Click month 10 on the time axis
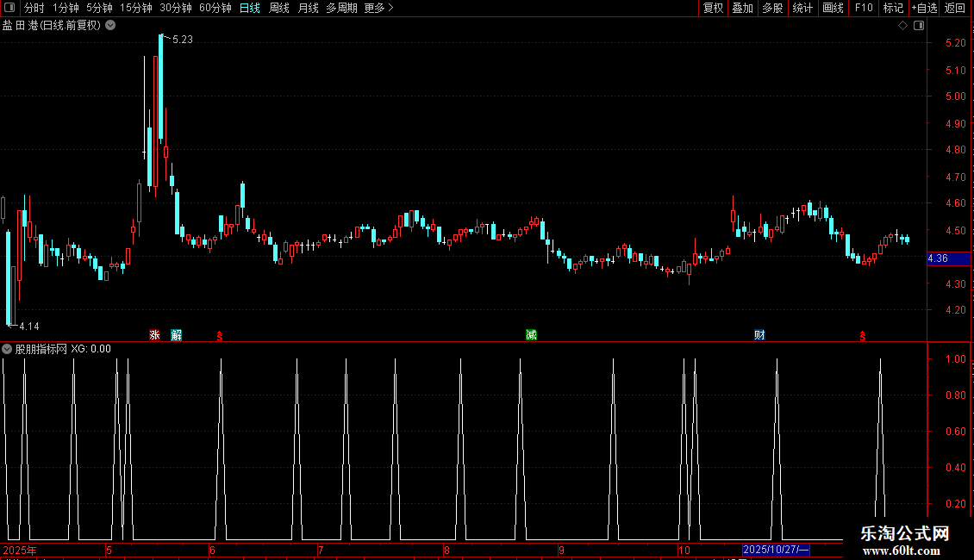Viewport: 974px width, 560px height. tap(684, 550)
